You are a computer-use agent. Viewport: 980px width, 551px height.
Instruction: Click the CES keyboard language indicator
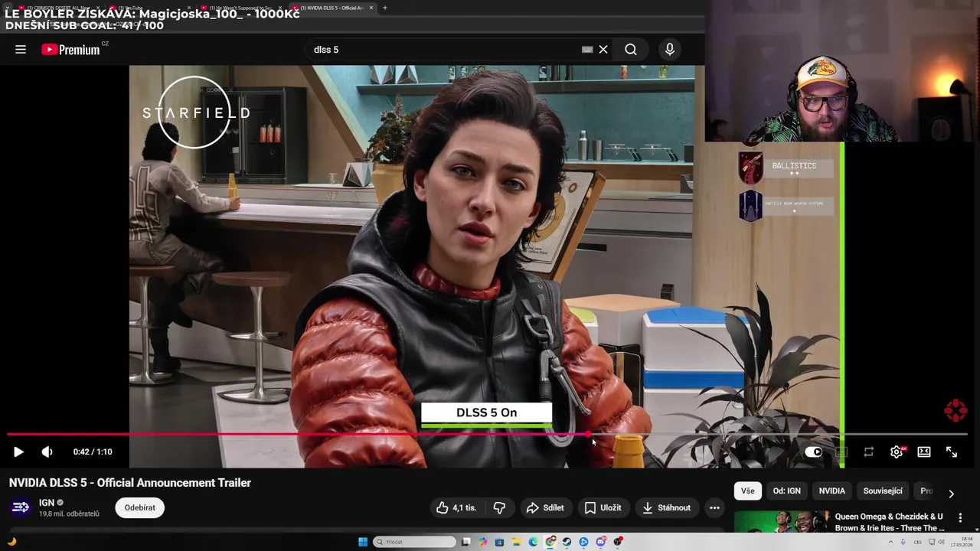(x=917, y=542)
